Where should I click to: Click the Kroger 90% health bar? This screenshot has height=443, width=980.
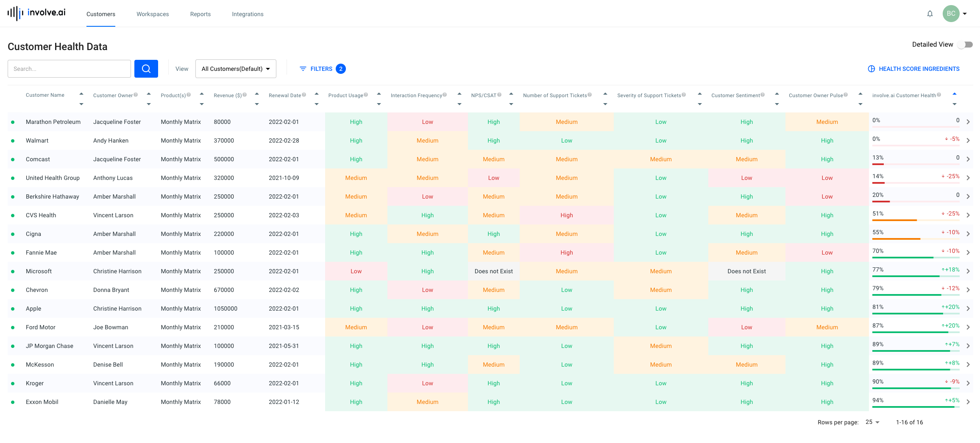916,388
